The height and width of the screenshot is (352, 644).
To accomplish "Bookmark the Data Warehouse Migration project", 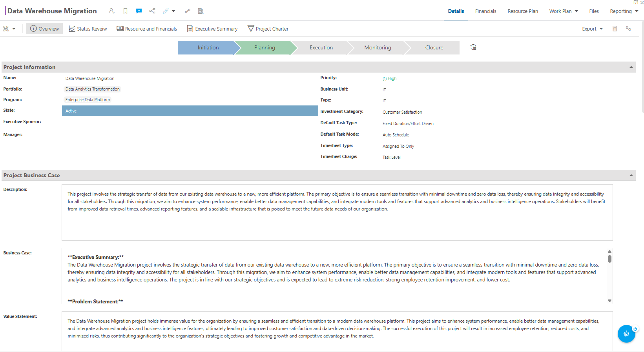I will pyautogui.click(x=126, y=11).
